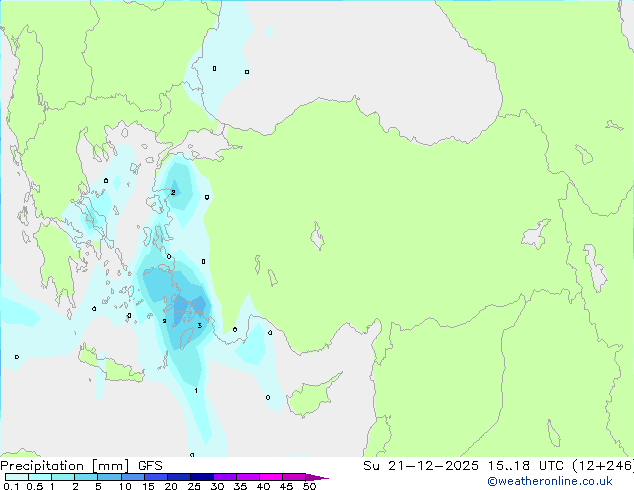Select the "10" legend scale label
This screenshot has height=490, width=634.
click(x=125, y=486)
